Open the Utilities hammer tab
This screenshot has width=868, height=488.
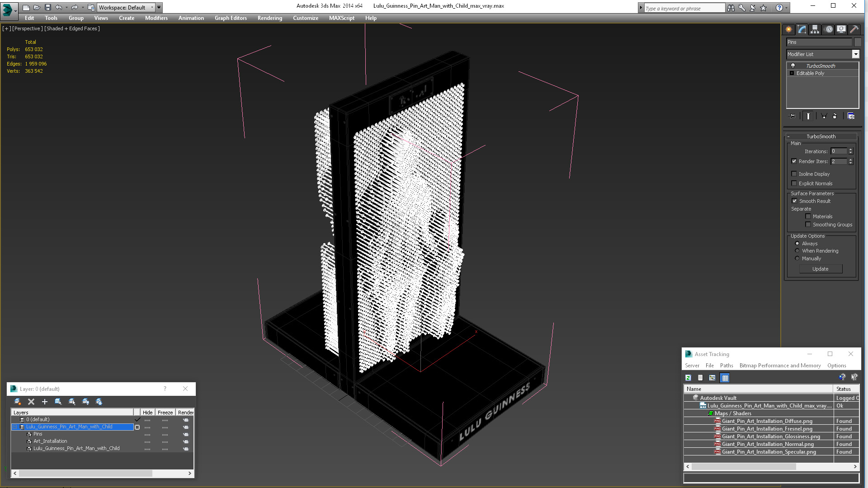point(854,29)
